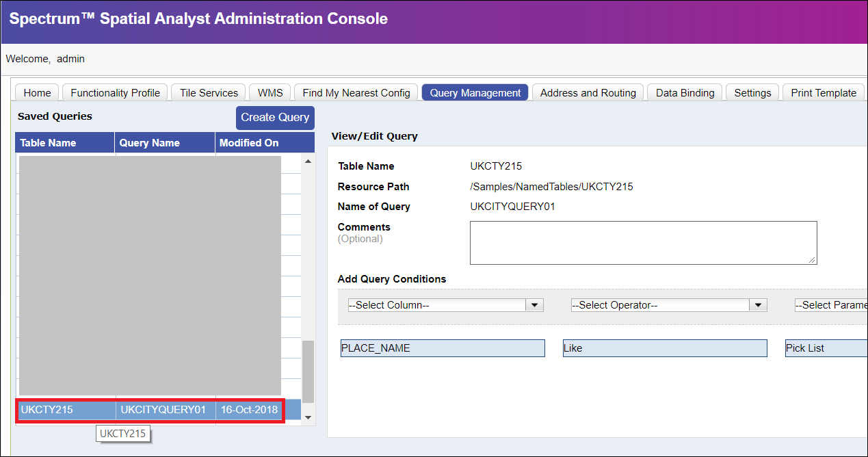The height and width of the screenshot is (457, 868).
Task: Open Find My Nearest Config tab
Action: [356, 92]
